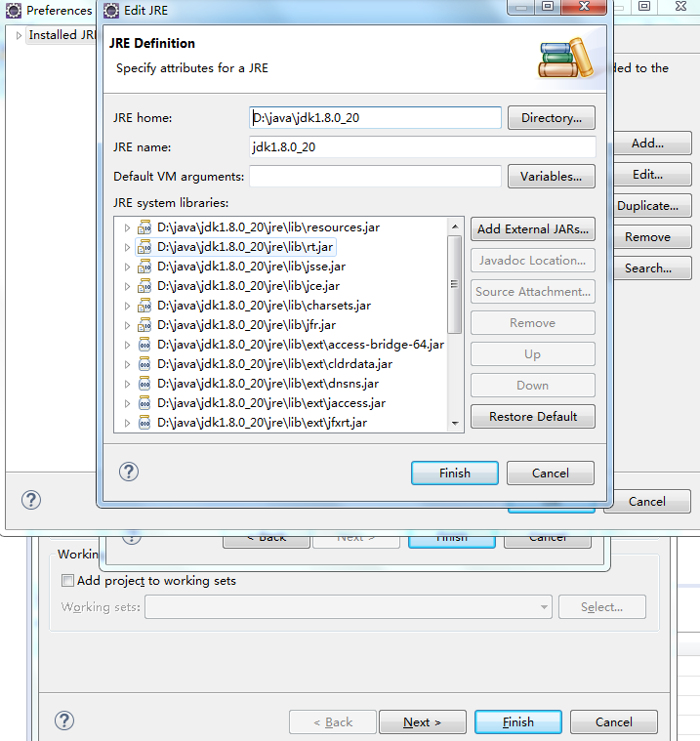The height and width of the screenshot is (741, 700).
Task: Click Cancel in the bottom wizard
Action: tap(613, 722)
